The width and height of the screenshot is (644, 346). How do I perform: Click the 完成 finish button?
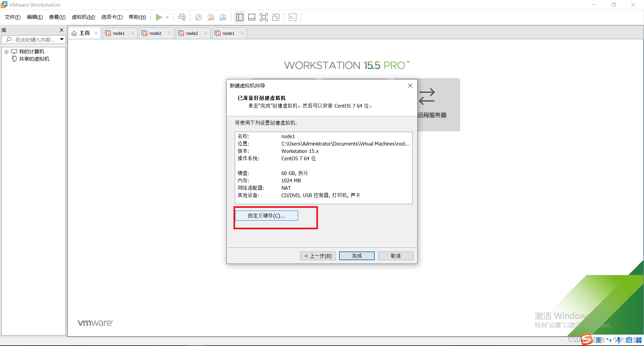pos(357,256)
